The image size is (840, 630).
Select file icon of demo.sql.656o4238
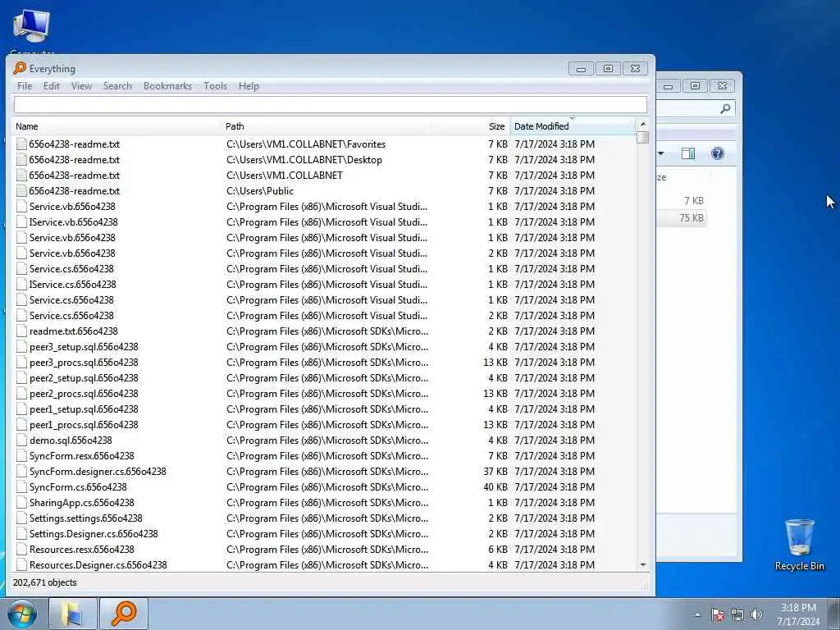click(x=21, y=441)
